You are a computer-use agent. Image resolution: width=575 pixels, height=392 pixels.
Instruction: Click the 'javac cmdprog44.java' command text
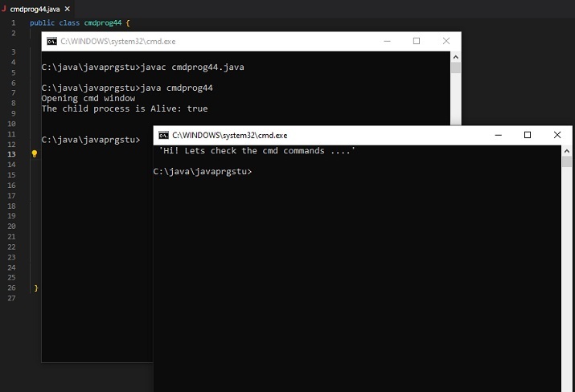click(192, 67)
